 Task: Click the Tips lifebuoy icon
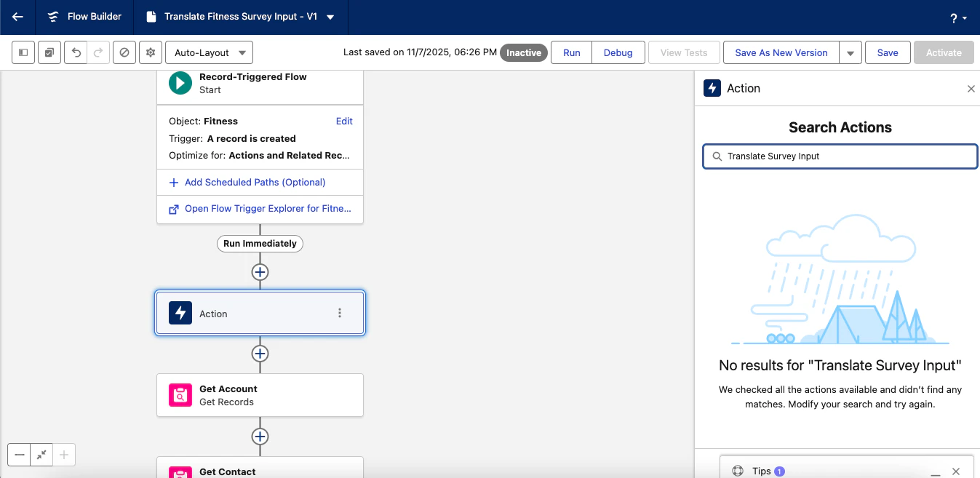pos(738,471)
